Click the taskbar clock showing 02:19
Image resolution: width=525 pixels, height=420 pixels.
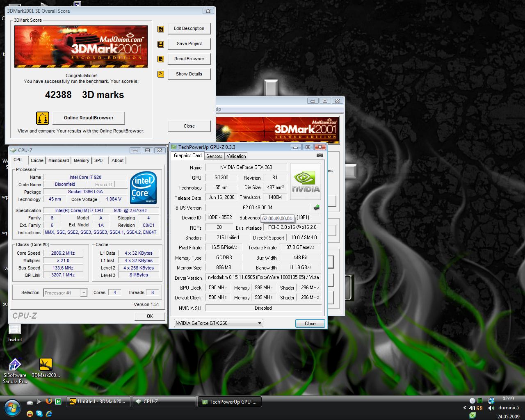click(x=508, y=399)
